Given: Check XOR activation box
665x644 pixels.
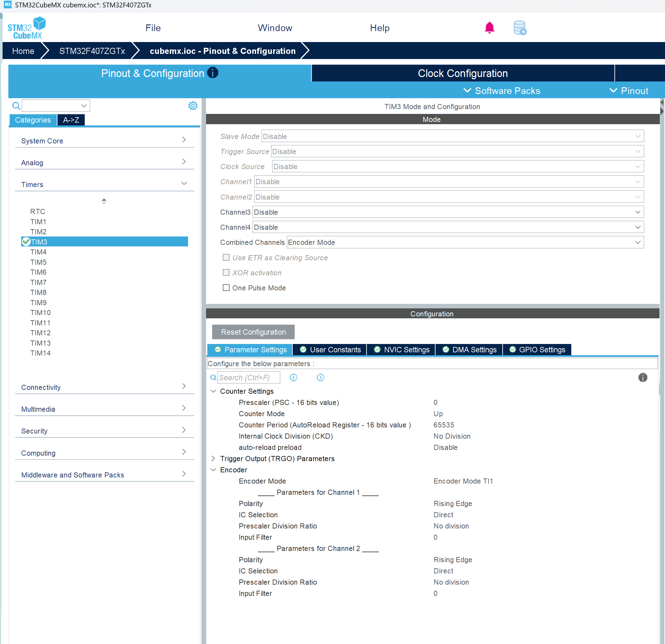Looking at the screenshot, I should tap(226, 273).
